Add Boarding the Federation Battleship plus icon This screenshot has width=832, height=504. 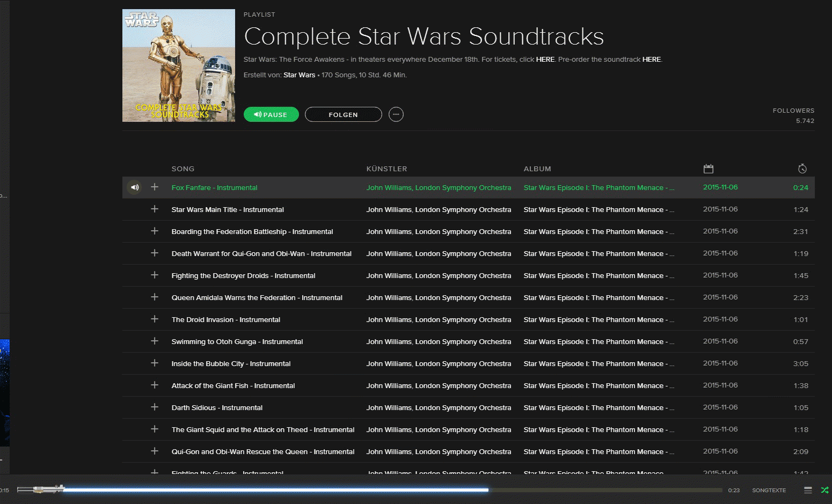click(x=155, y=231)
